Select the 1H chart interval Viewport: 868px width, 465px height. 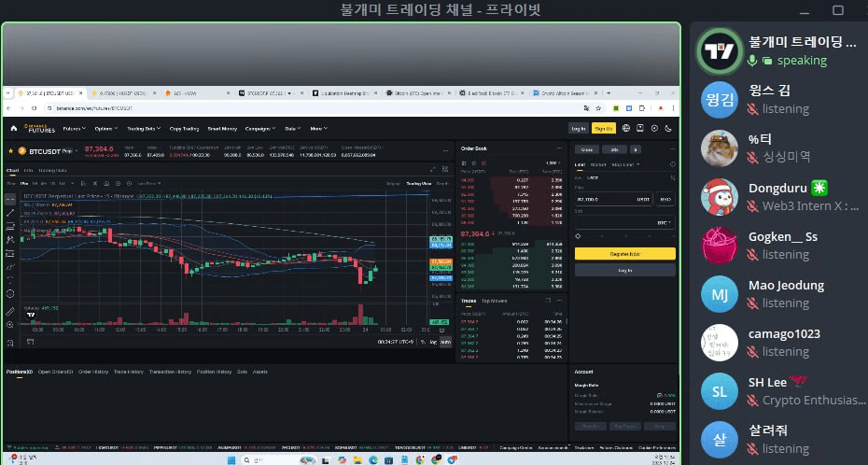[35, 183]
